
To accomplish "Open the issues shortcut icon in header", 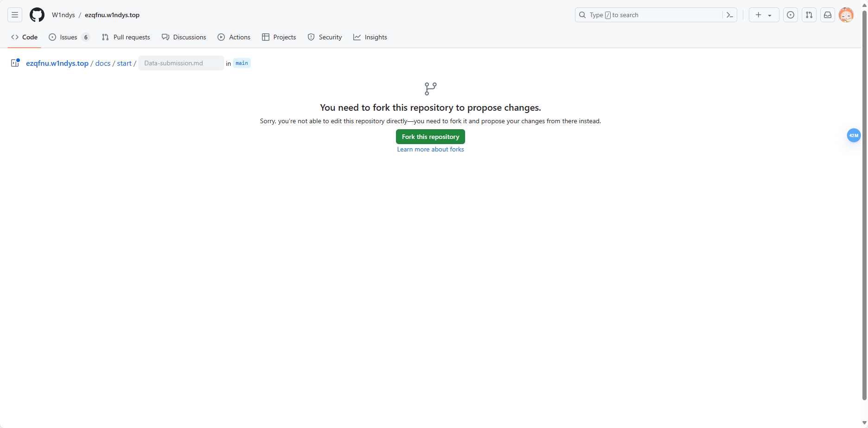I will tap(791, 15).
